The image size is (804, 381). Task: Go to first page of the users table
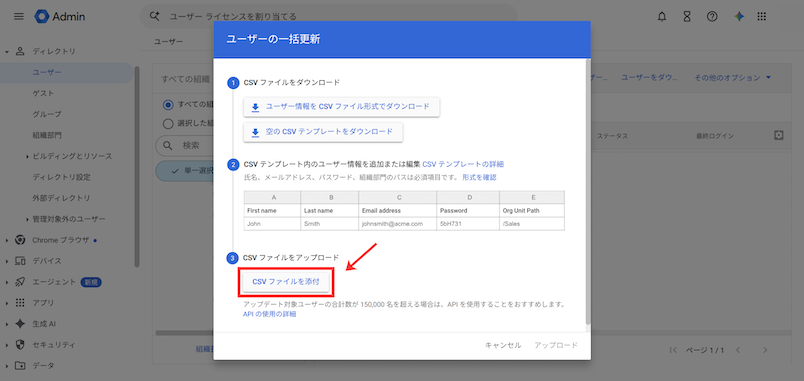674,350
